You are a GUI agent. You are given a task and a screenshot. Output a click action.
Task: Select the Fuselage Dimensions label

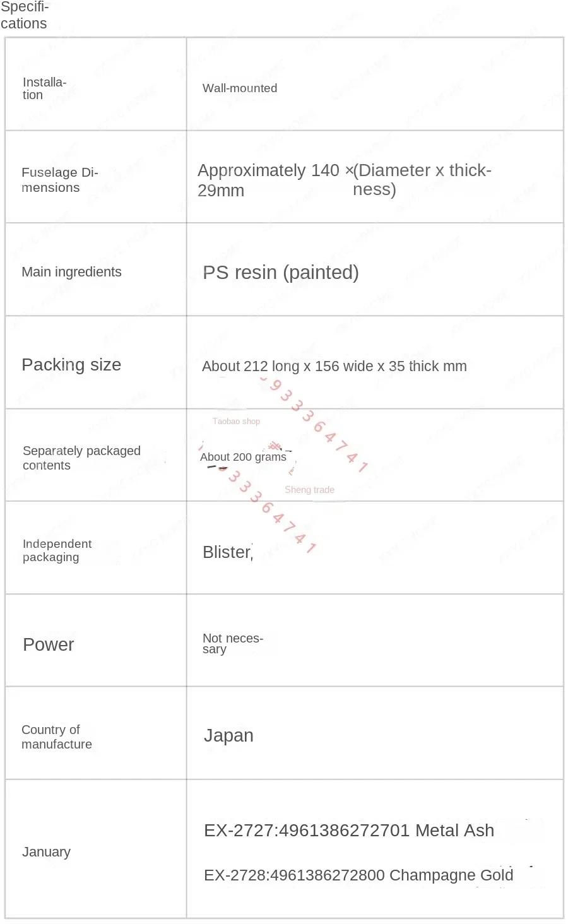pos(59,180)
